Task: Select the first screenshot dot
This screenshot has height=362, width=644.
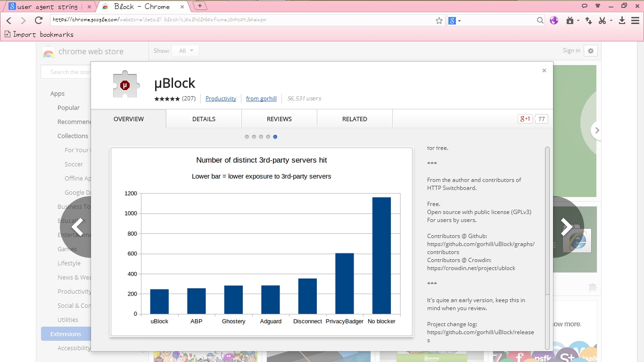Action: point(247,137)
